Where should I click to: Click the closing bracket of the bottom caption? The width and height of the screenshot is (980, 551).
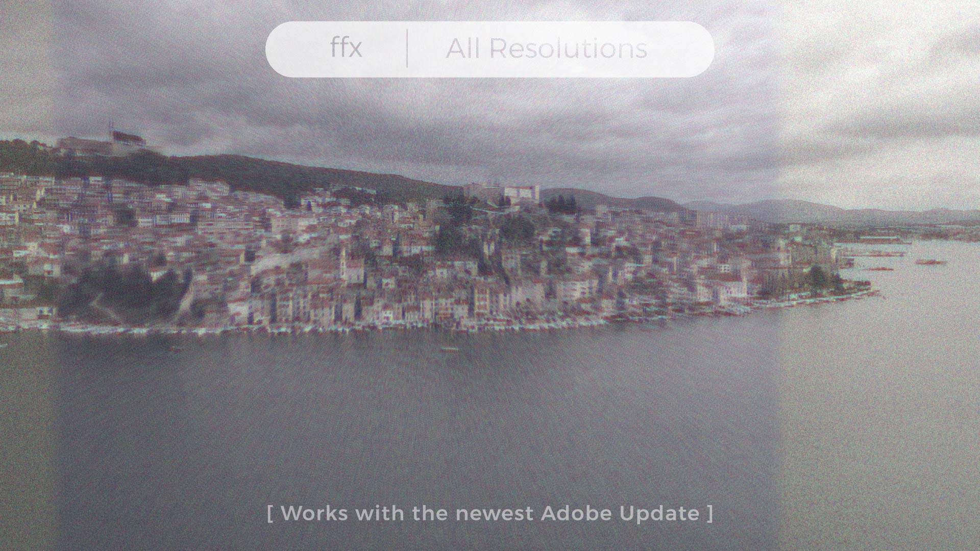[710, 513]
